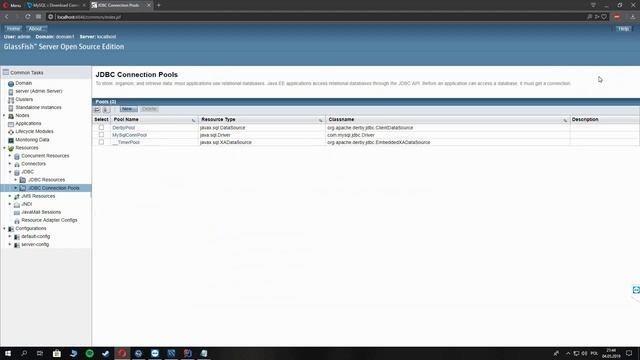Click the Applications tree icon
This screenshot has width=640, height=360.
(x=11, y=124)
